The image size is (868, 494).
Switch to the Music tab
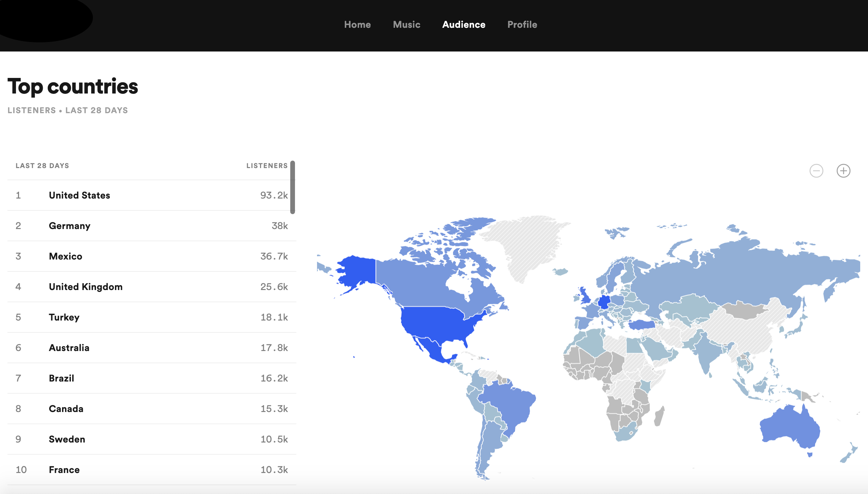pos(406,24)
